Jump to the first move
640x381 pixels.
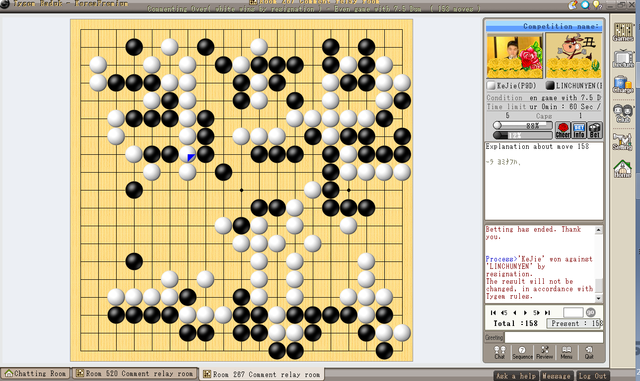point(493,312)
